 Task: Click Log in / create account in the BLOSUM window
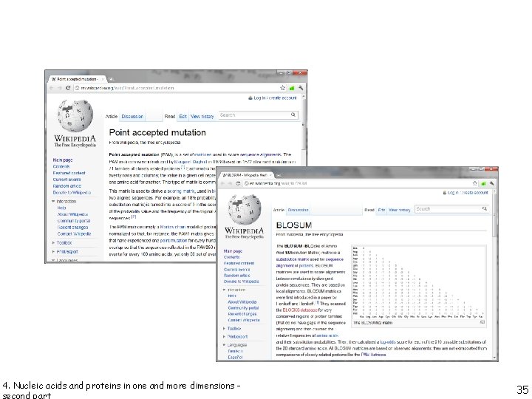468,193
